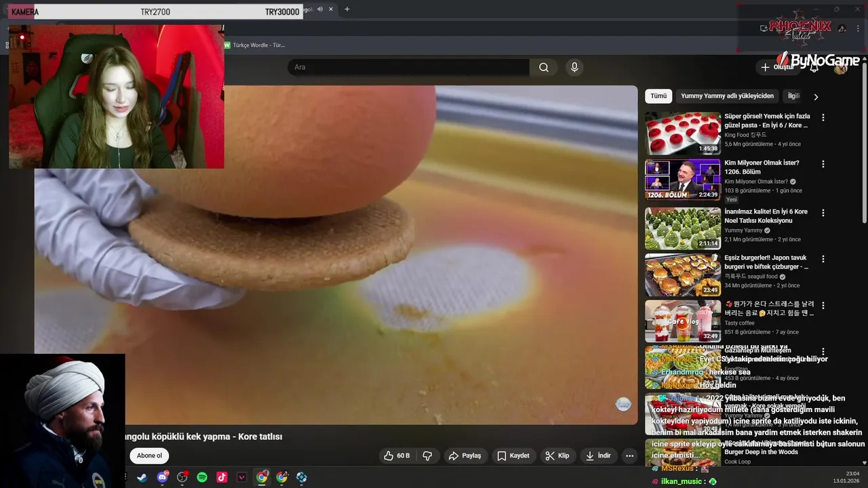The image size is (868, 488).
Task: Mute tab audio via speaker icon
Action: 320,9
